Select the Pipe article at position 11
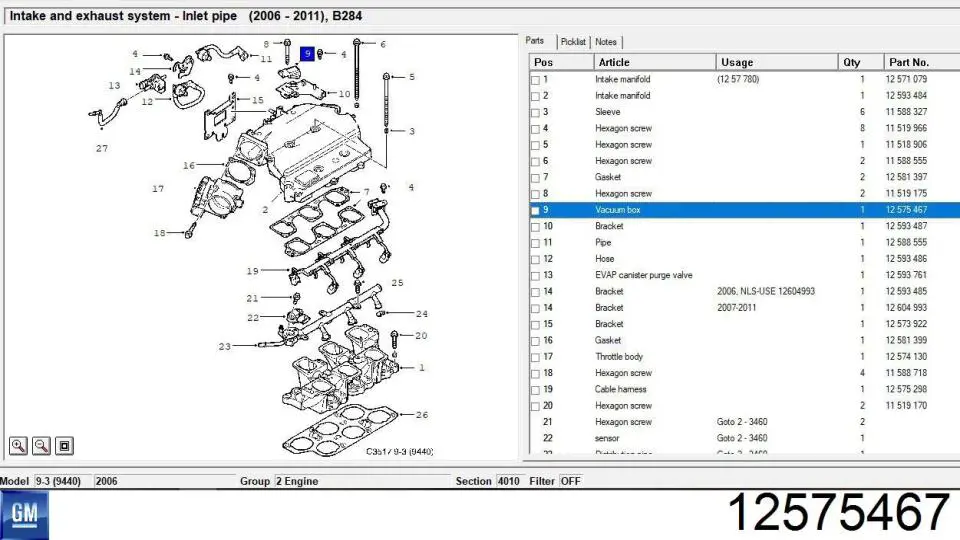Screen dimensions: 960x540 [x=603, y=242]
